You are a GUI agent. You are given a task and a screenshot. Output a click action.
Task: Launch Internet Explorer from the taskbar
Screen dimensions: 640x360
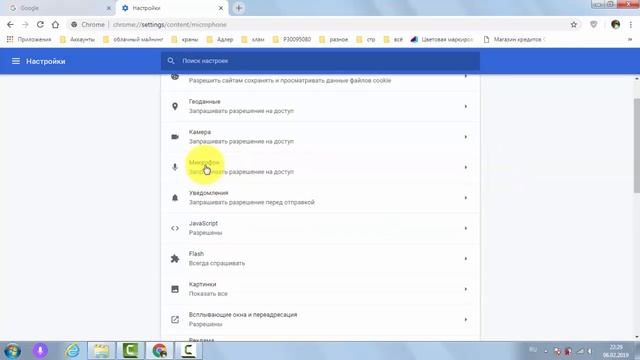click(73, 351)
